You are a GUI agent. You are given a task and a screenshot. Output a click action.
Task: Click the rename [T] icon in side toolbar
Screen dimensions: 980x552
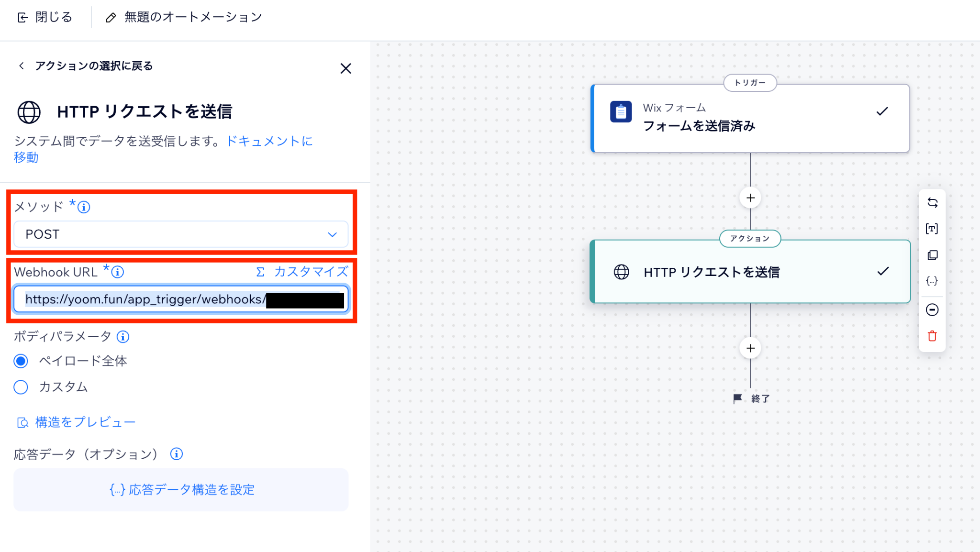(x=932, y=229)
